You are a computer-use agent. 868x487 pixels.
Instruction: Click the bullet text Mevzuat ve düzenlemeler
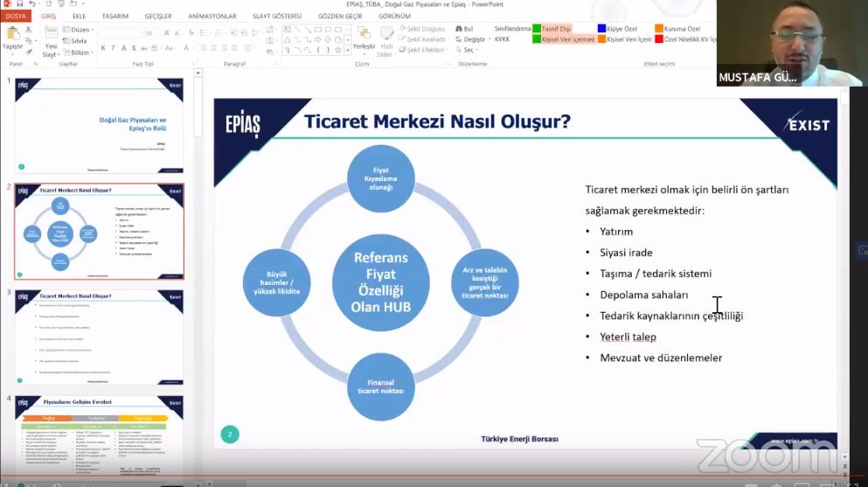(661, 358)
